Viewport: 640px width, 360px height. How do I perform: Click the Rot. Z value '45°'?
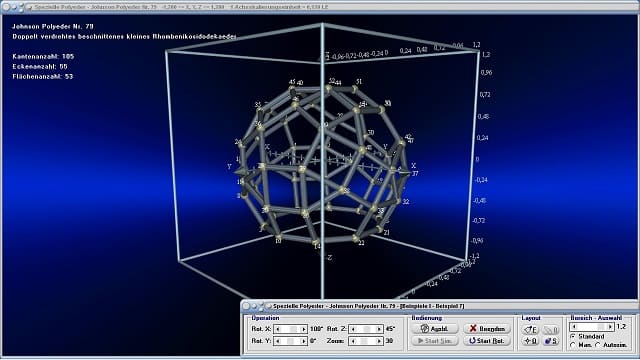[x=390, y=329]
